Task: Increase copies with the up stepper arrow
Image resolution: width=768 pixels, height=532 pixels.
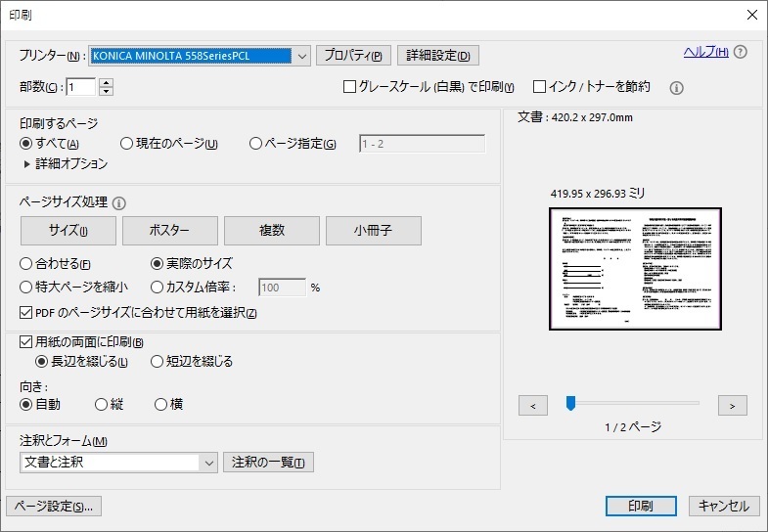Action: tap(107, 83)
